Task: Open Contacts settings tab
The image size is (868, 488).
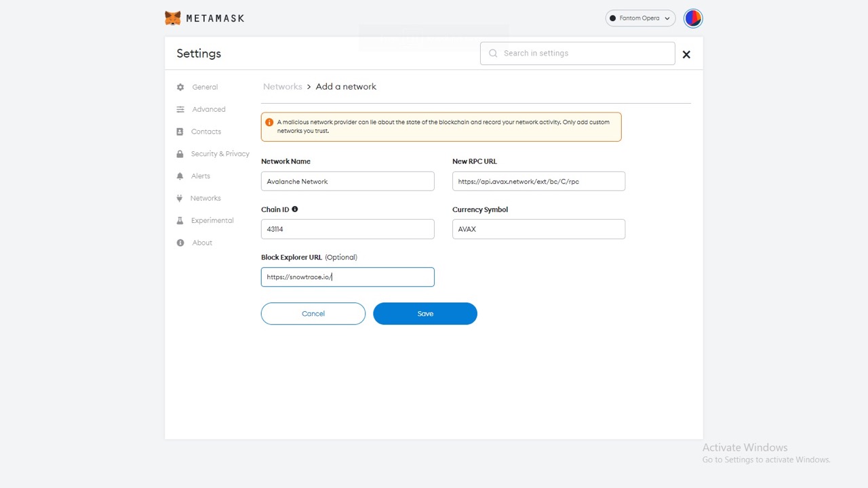Action: pos(206,131)
